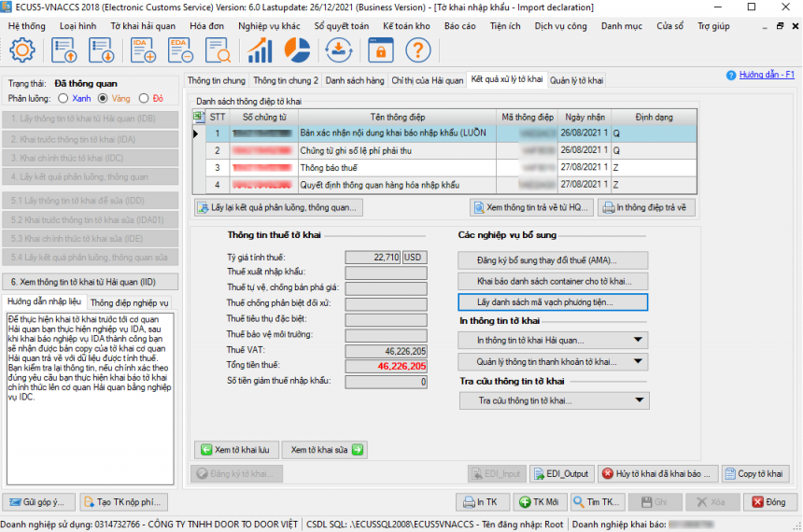Expand the 'In thông tin tờ khai Hải quan' dropdown

[638, 340]
